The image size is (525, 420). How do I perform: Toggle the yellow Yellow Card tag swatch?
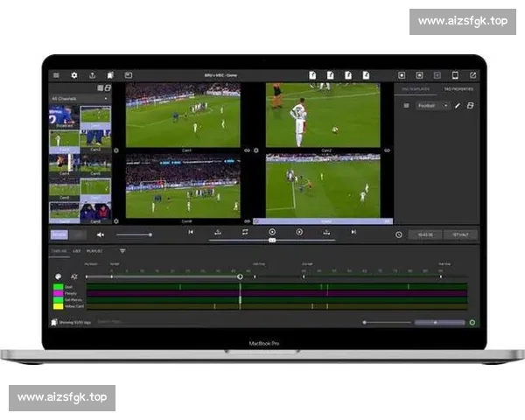[x=58, y=306]
